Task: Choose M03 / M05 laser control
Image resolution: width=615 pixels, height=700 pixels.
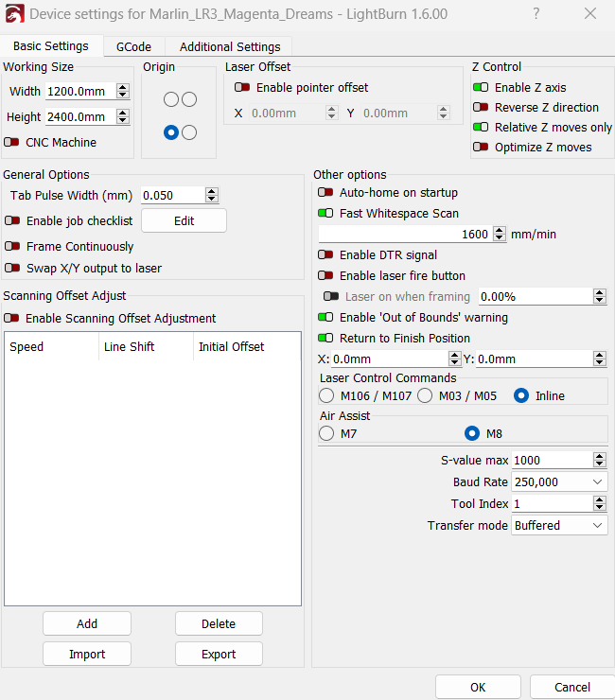Action: (425, 395)
